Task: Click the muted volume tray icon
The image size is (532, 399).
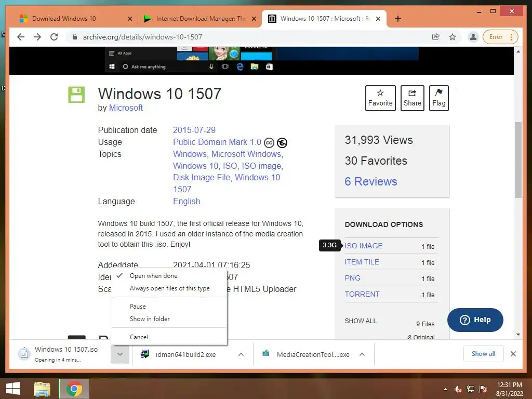Action: click(x=458, y=389)
